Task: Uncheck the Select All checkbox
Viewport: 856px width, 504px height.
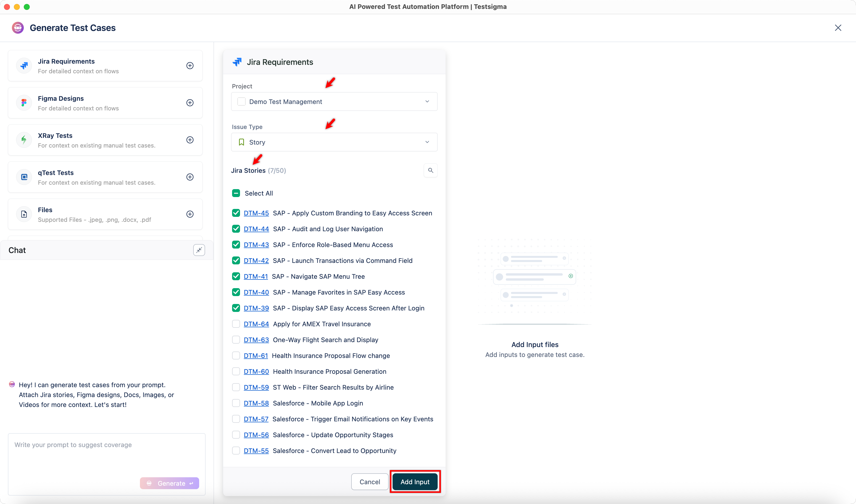Action: pos(236,193)
